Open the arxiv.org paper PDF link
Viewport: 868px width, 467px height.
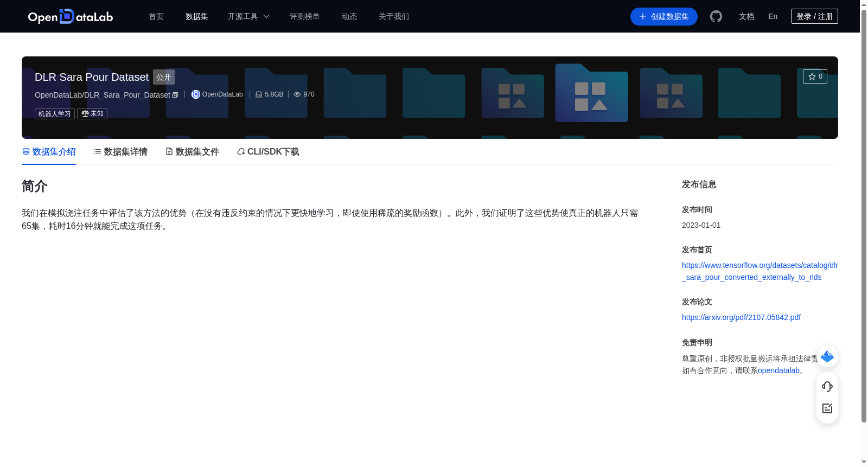click(741, 317)
